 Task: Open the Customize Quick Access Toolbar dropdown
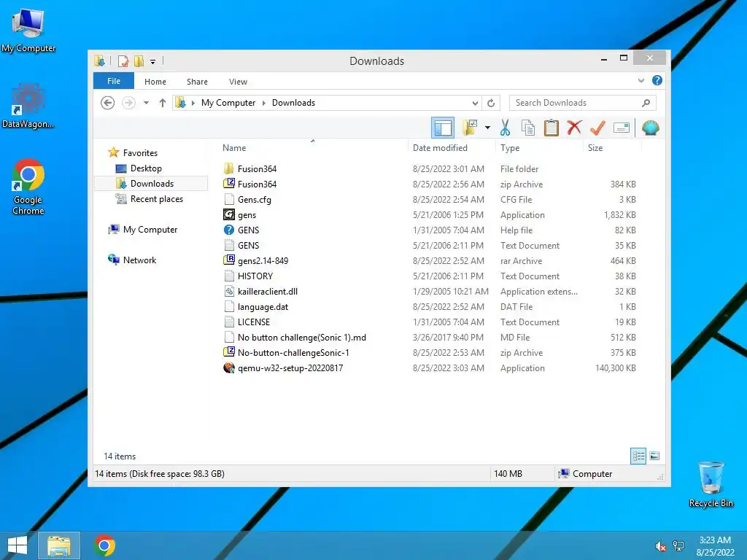(152, 61)
